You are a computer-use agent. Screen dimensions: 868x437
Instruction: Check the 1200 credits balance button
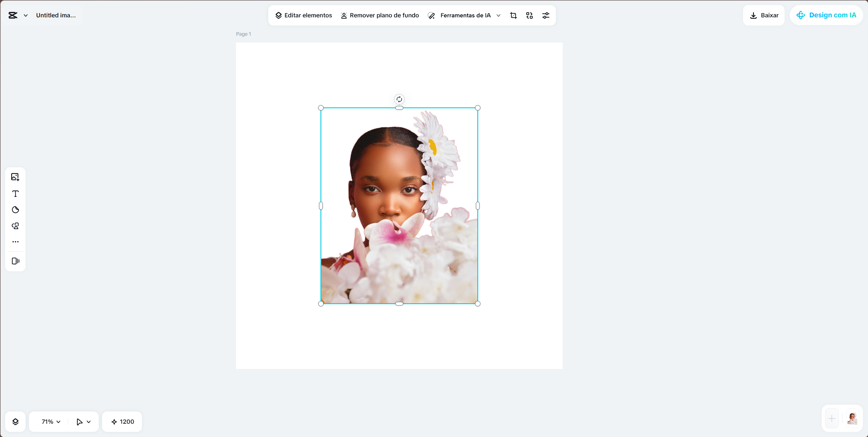[122, 421]
